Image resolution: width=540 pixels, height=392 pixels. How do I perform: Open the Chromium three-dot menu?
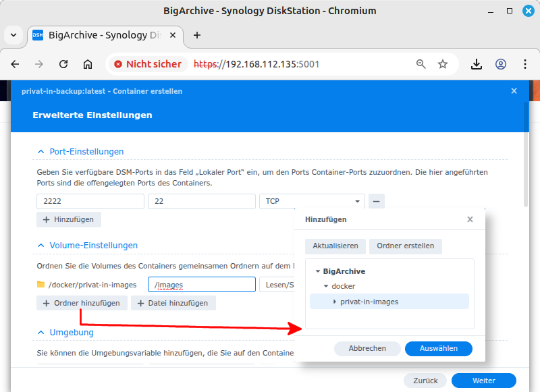point(524,64)
